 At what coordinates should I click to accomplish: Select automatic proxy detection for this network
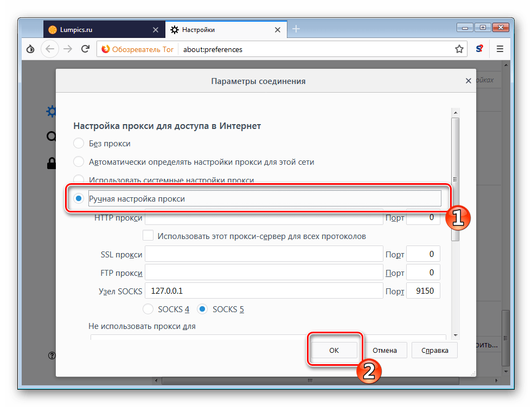79,161
